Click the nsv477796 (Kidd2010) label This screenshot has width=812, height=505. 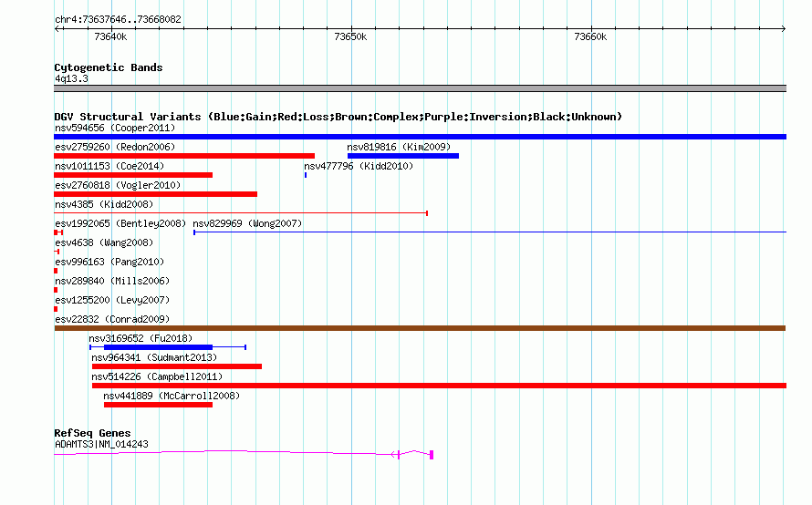359,166
